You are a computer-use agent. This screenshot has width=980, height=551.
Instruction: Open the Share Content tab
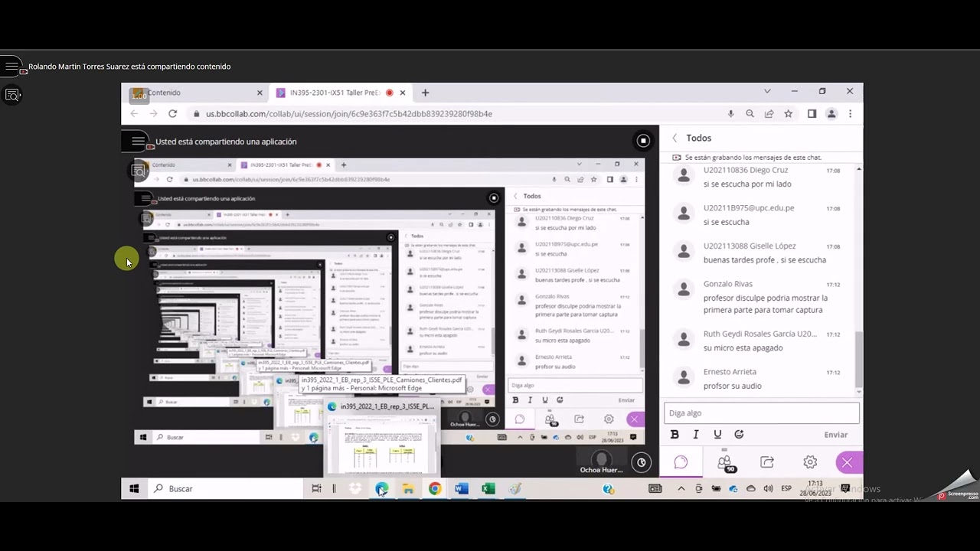(767, 462)
